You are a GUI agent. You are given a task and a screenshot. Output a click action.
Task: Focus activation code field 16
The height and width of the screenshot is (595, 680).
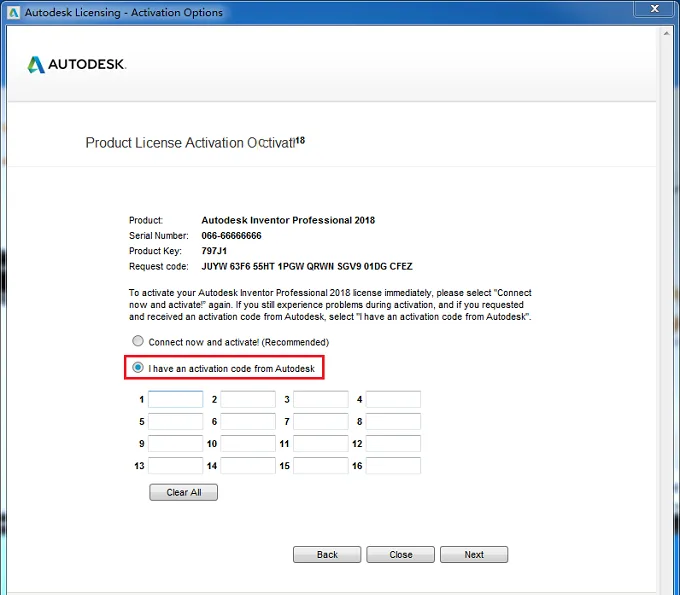[393, 466]
